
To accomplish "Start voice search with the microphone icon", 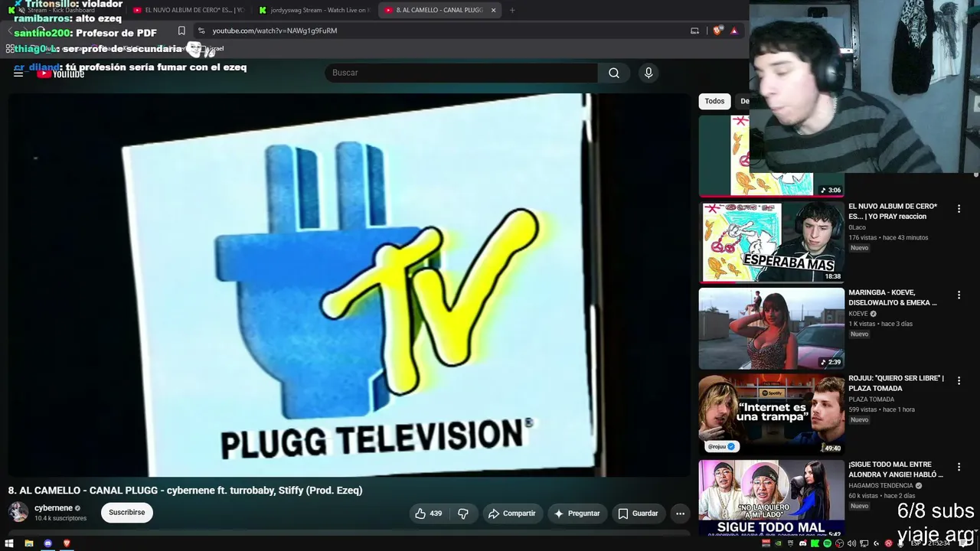I will pyautogui.click(x=648, y=73).
